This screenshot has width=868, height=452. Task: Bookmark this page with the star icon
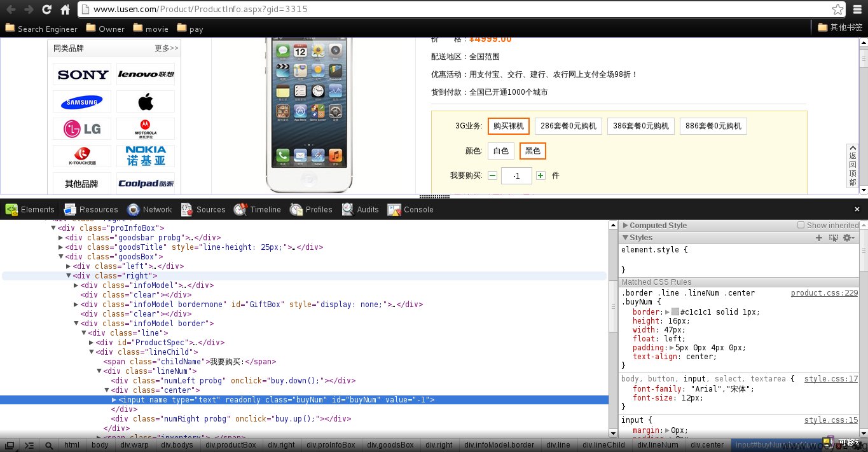838,10
